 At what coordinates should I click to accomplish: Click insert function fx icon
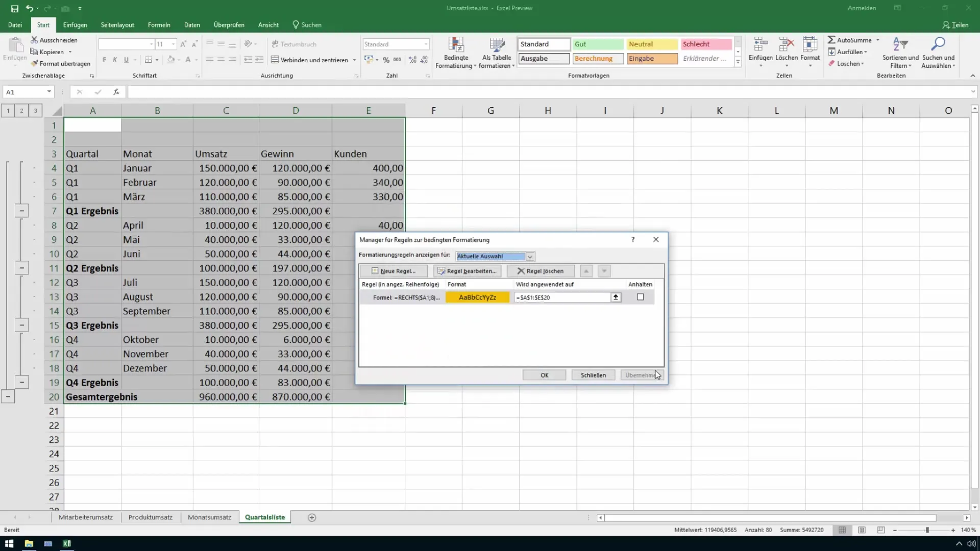(116, 92)
